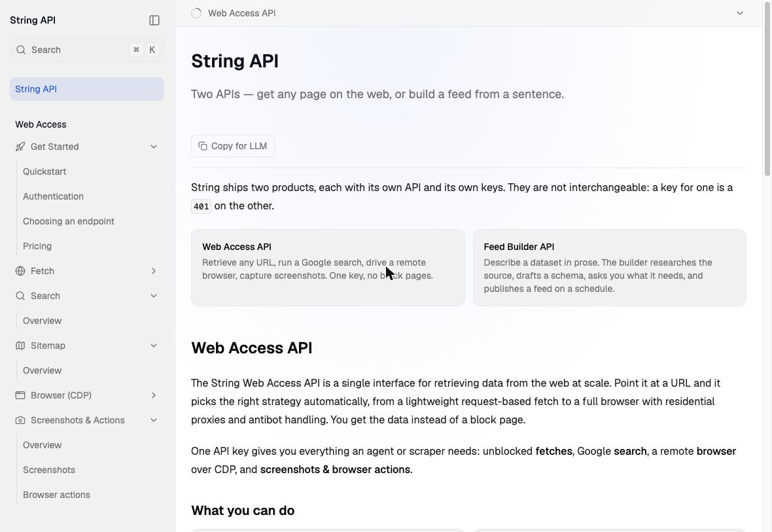Collapse Screenshots & Actions section chevron
Screen dimensions: 772x532
click(x=154, y=420)
